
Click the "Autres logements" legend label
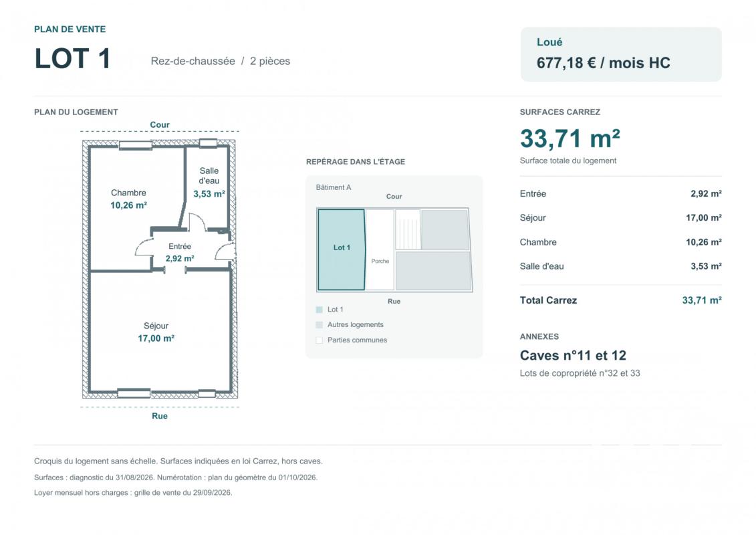(356, 324)
